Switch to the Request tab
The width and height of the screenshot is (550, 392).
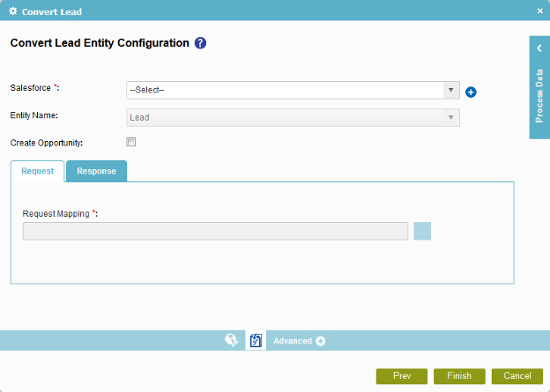pos(38,171)
